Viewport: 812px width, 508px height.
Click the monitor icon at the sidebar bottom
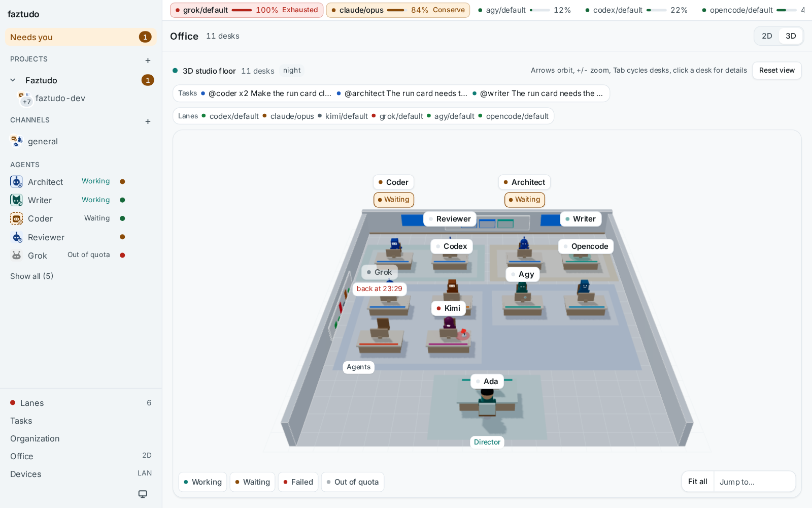143,494
